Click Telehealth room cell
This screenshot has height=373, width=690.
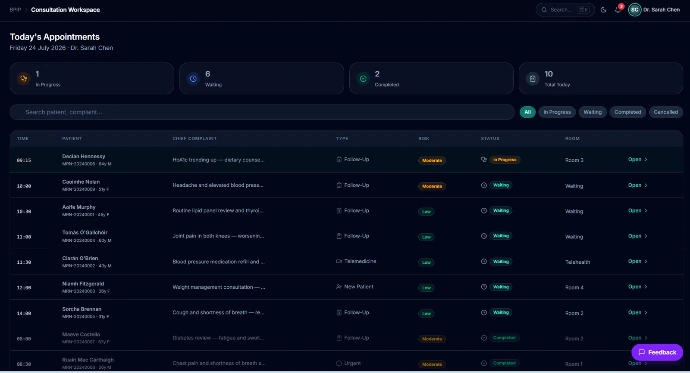click(577, 262)
